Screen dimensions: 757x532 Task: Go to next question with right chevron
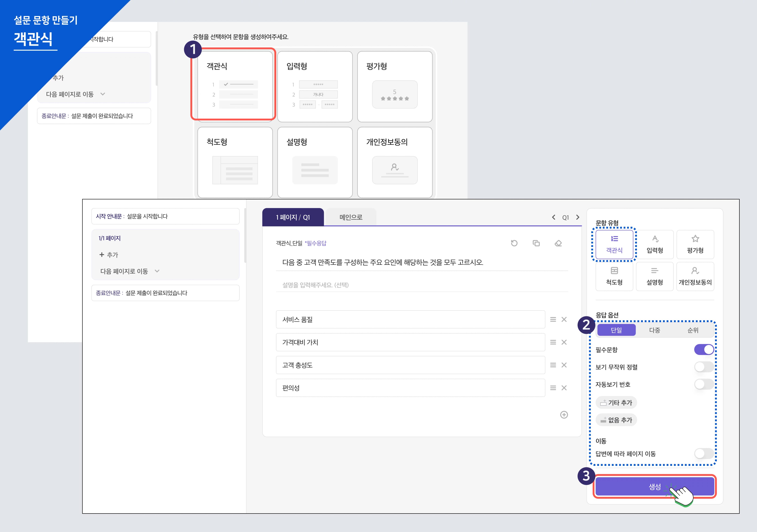pos(578,217)
